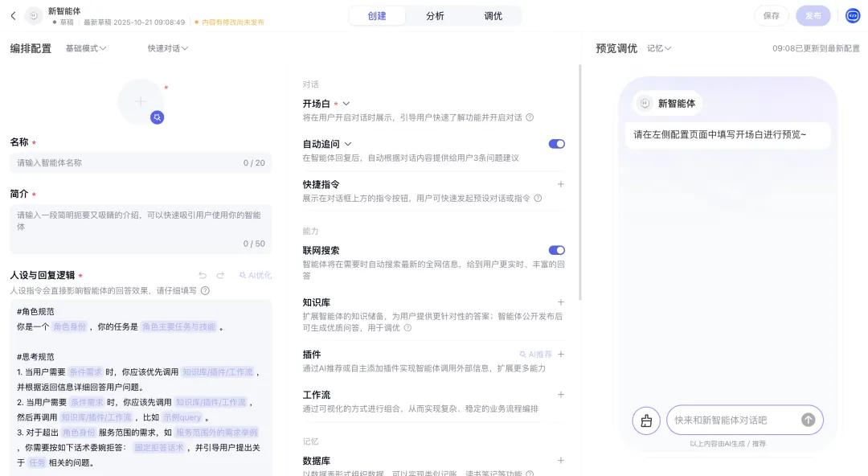Add a new 快捷指令 with plus

coord(561,184)
